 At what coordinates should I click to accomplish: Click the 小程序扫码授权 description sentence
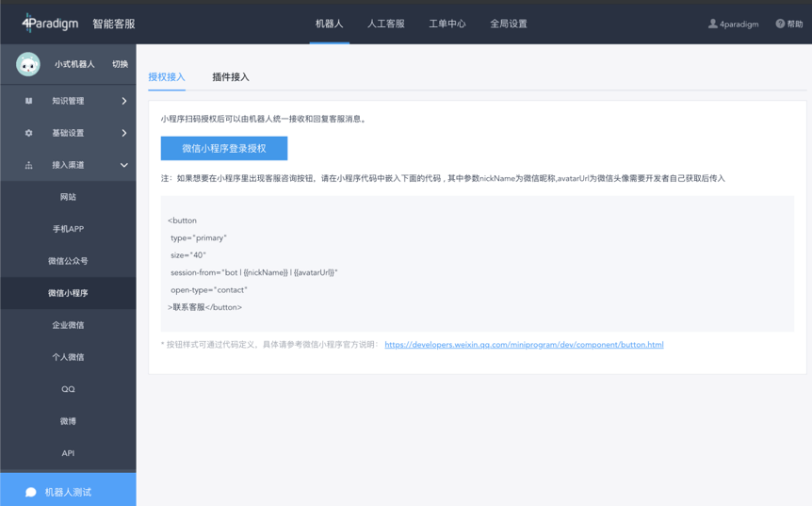265,119
